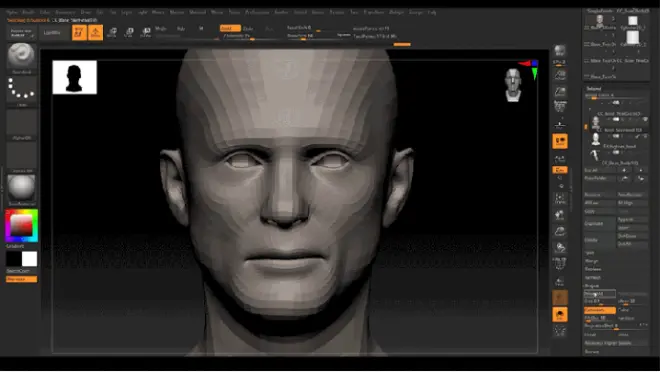The image size is (660, 372).
Task: Expand the Remesh section
Action: click(593, 278)
